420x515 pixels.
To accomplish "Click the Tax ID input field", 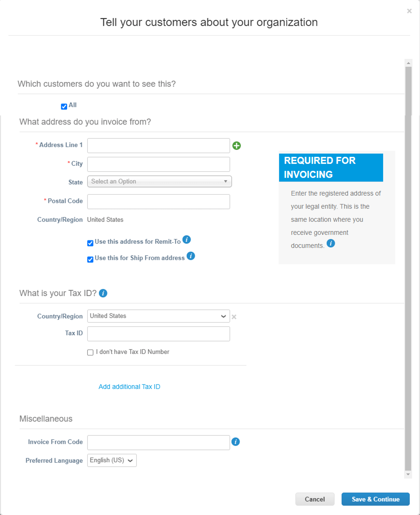I will [x=159, y=334].
